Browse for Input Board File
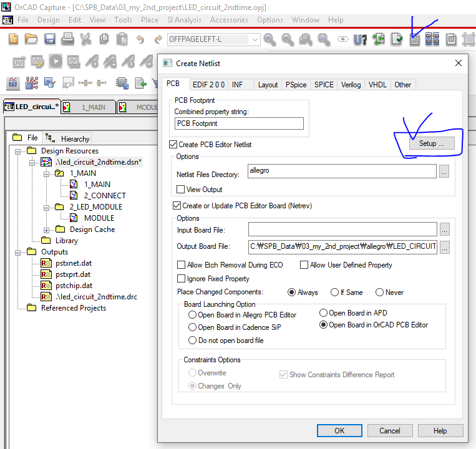The height and width of the screenshot is (449, 476). [x=445, y=229]
